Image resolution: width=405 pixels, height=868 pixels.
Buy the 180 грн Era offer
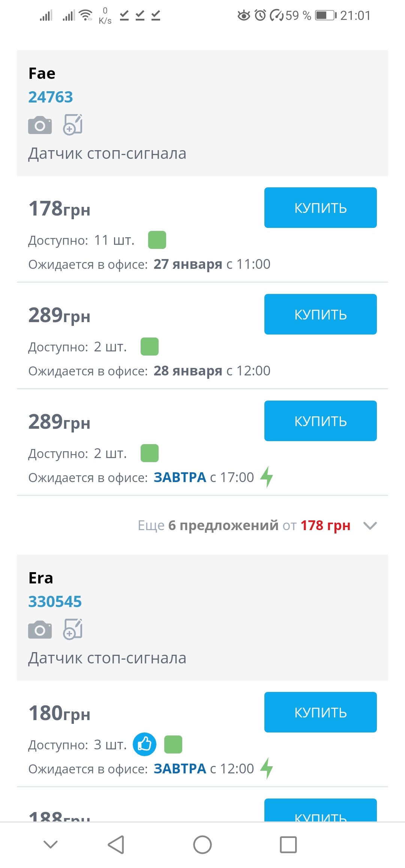(320, 712)
